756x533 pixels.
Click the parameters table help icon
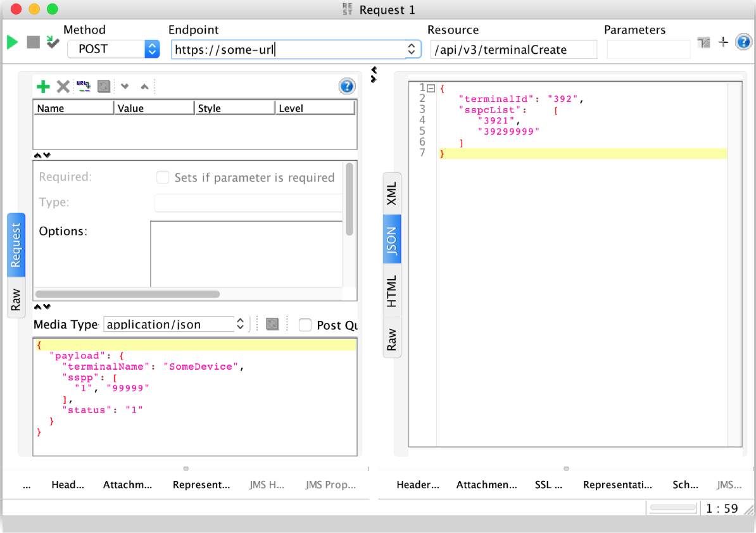click(x=347, y=87)
